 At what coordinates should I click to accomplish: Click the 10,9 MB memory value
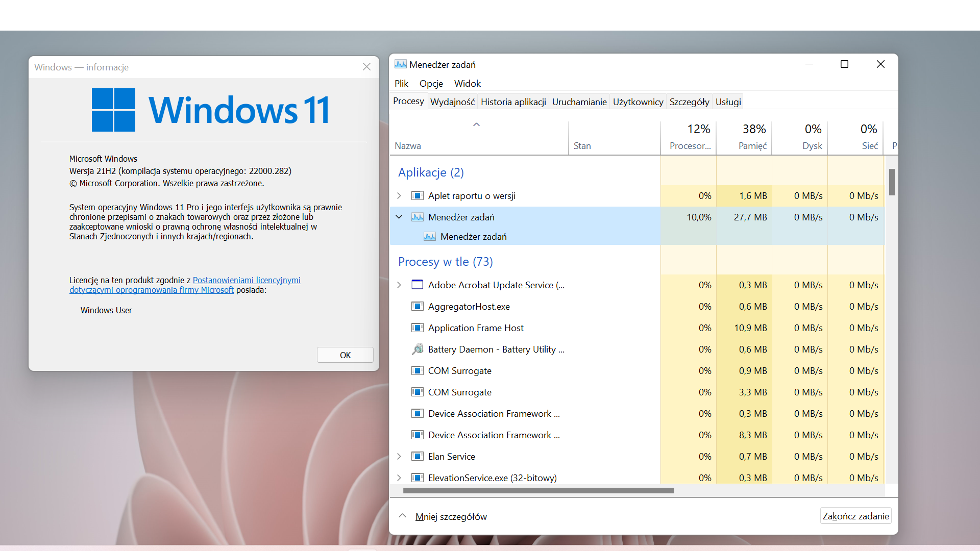(750, 328)
